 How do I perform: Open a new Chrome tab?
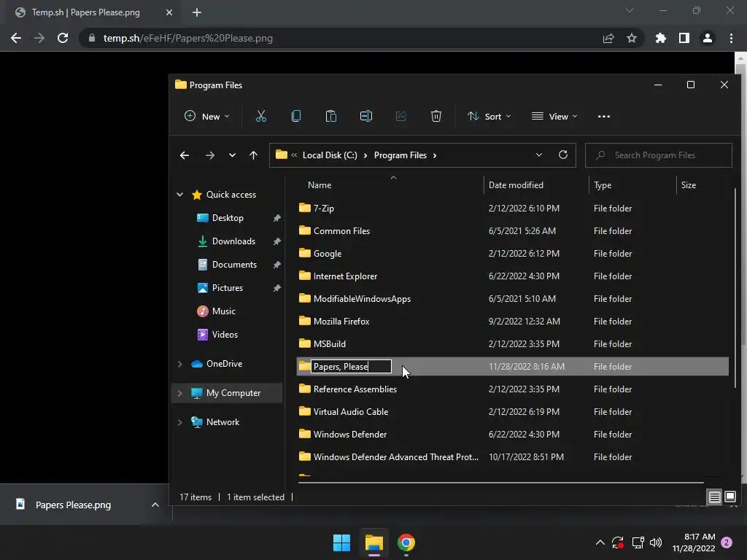pyautogui.click(x=197, y=12)
